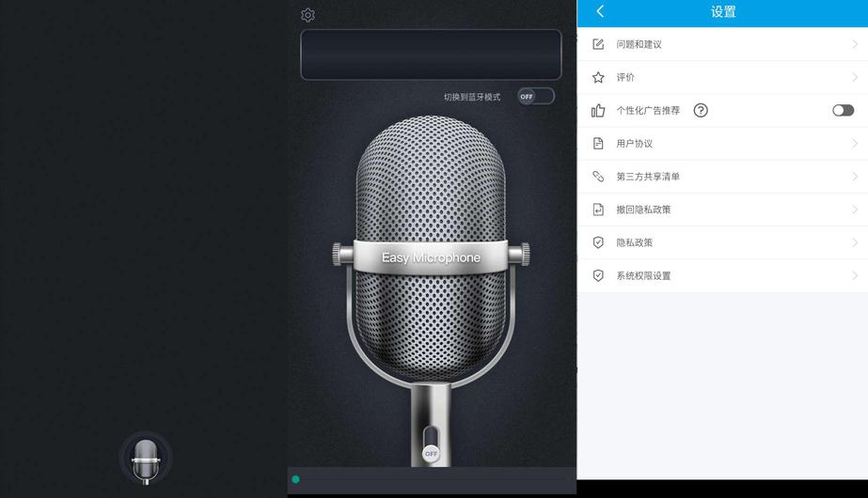This screenshot has height=498, width=868.
Task: Enable the 个性化广告推荐 toggle
Action: (x=844, y=110)
